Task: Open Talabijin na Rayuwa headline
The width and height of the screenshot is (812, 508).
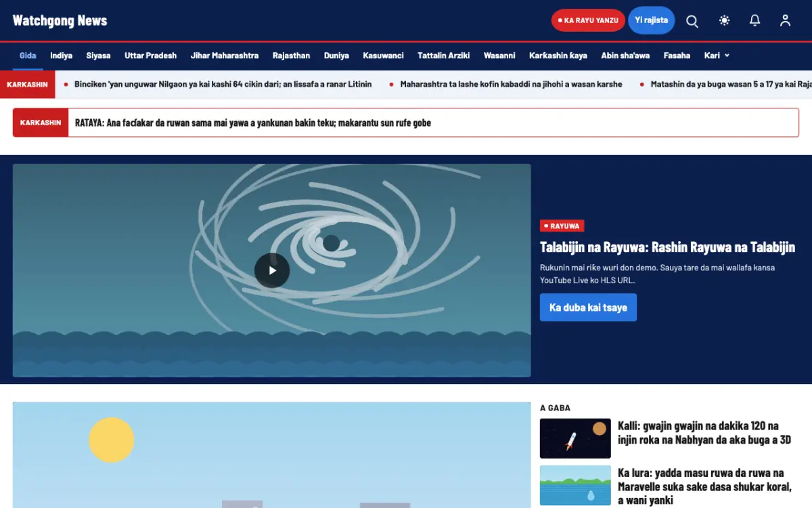Action: click(x=667, y=247)
